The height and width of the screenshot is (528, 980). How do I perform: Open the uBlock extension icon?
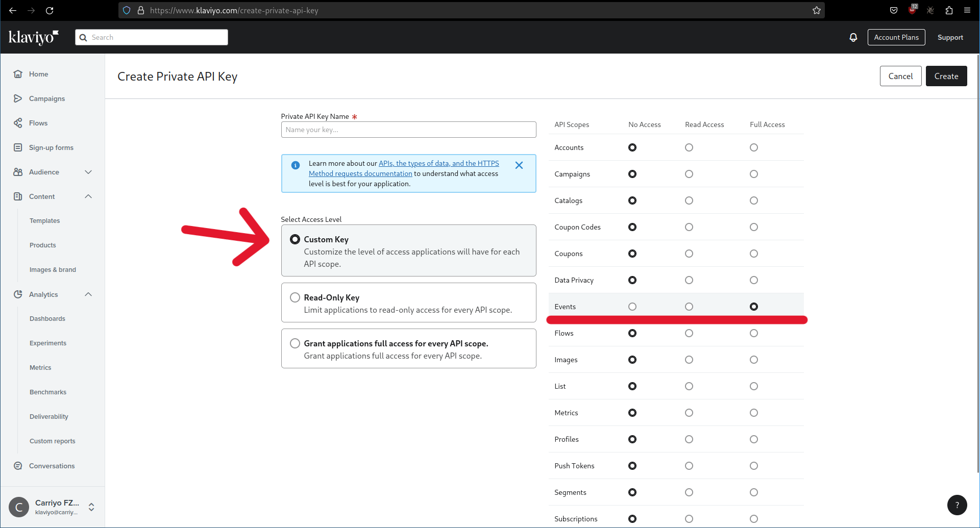(x=913, y=10)
